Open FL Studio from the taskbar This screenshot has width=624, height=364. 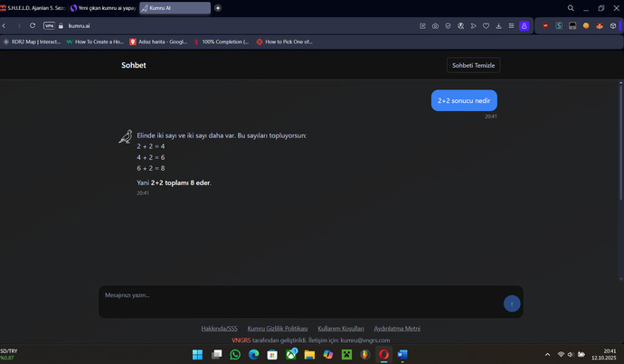365,354
